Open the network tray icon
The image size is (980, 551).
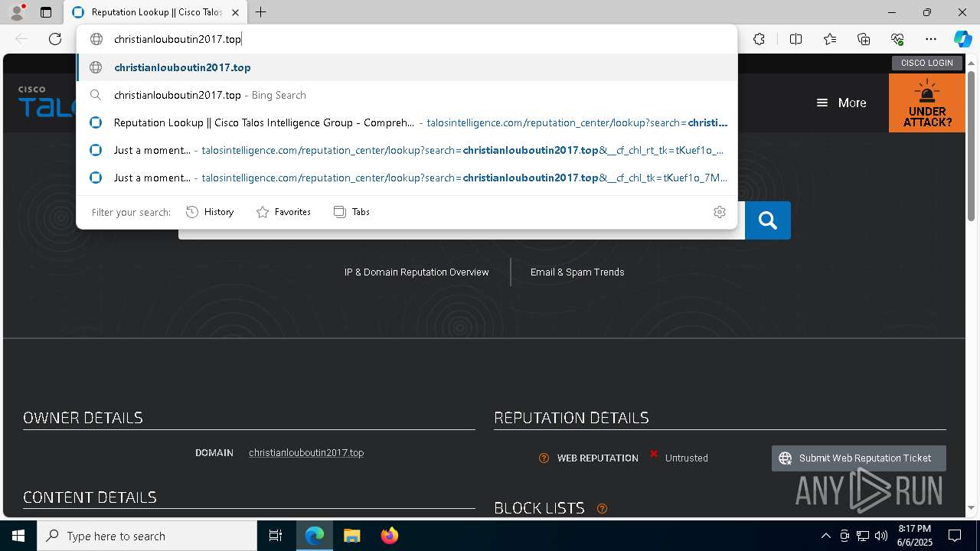pyautogui.click(x=863, y=536)
